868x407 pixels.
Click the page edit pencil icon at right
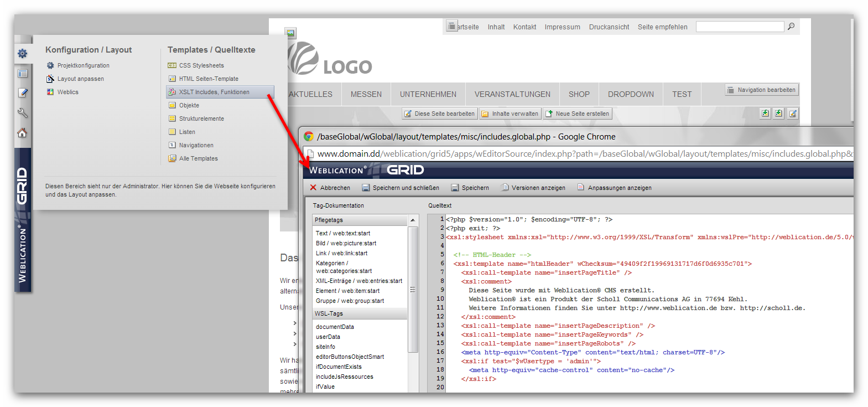(793, 113)
